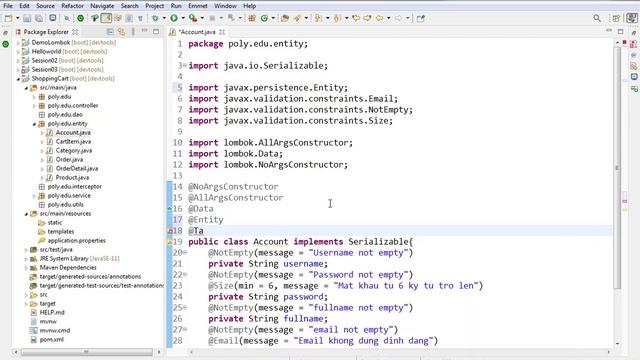Screen dimensions: 640x360
Task: Toggle Show Whitespace Characters pilcrow icon
Action: pyautogui.click(x=140, y=18)
